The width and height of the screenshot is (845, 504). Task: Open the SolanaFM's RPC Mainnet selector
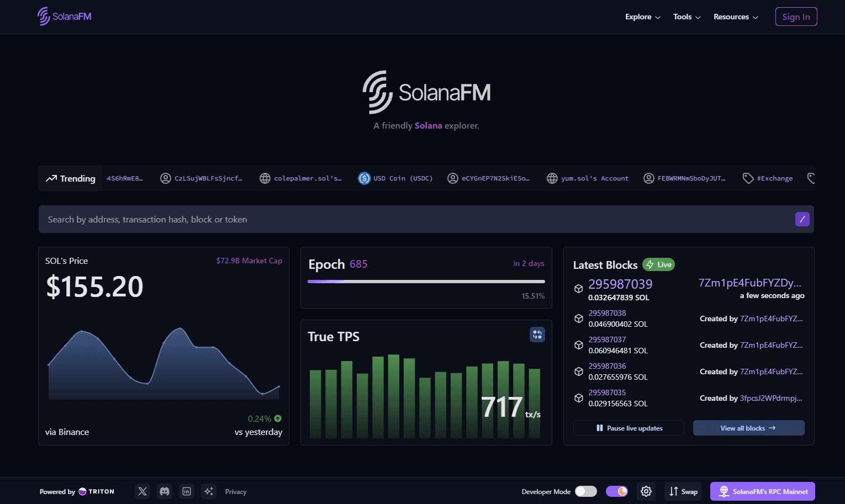pyautogui.click(x=763, y=491)
